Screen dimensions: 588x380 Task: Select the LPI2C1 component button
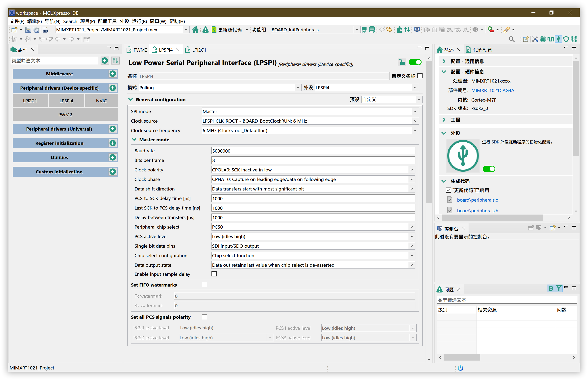tap(30, 101)
